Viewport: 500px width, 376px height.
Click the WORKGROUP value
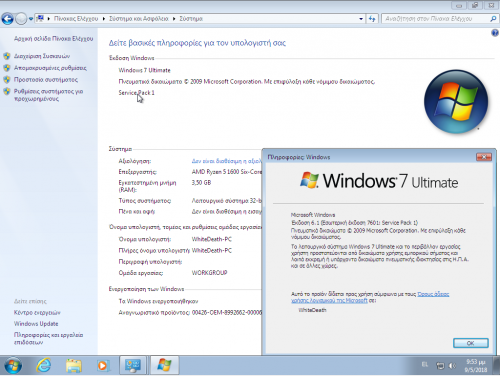point(209,273)
